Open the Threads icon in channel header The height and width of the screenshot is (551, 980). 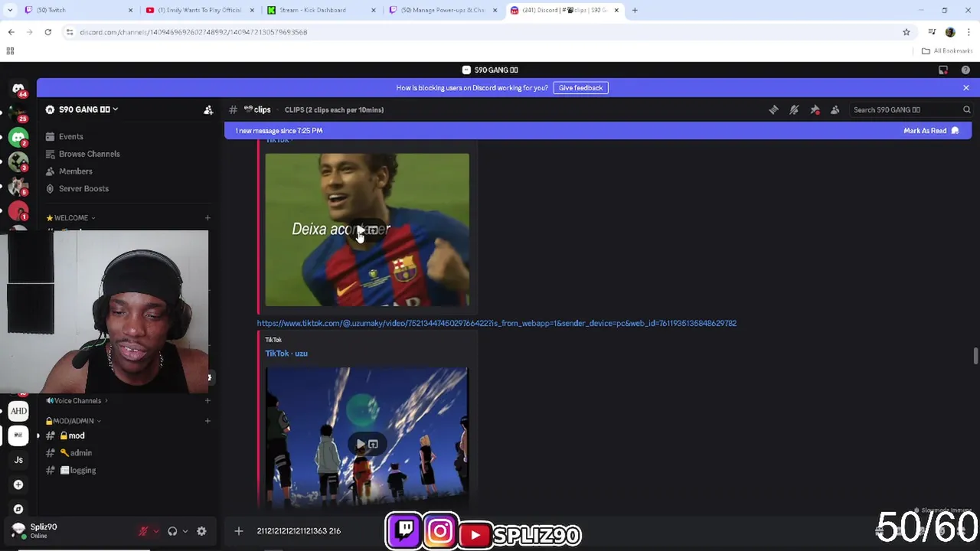[x=773, y=109]
